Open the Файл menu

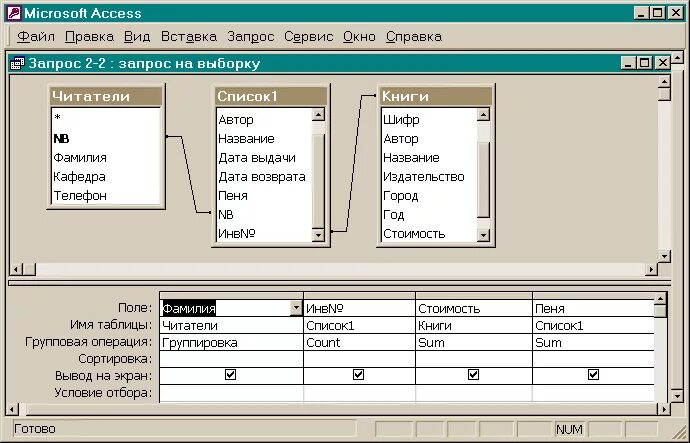click(36, 37)
